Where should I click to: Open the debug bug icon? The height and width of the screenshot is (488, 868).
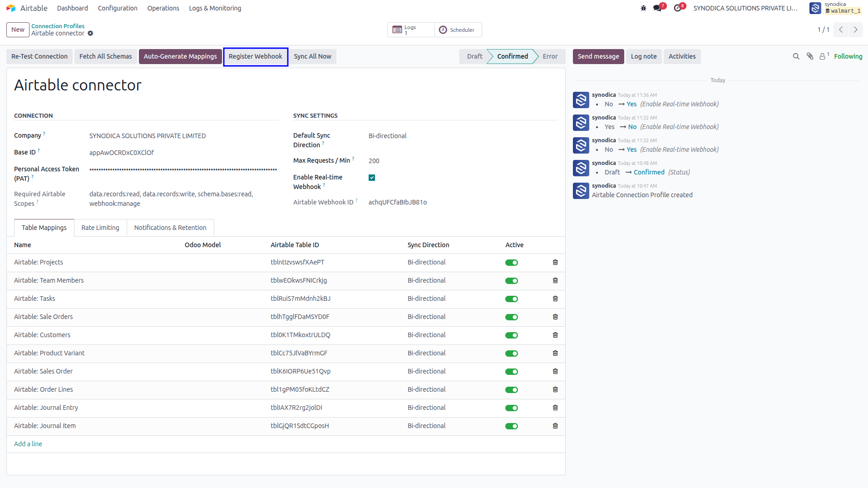coord(643,8)
